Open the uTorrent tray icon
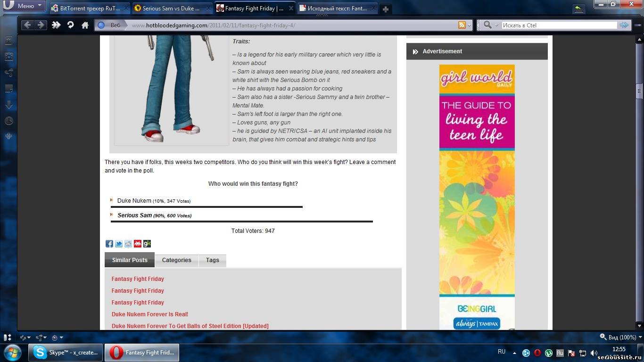This screenshot has width=644, height=362. pos(549,353)
